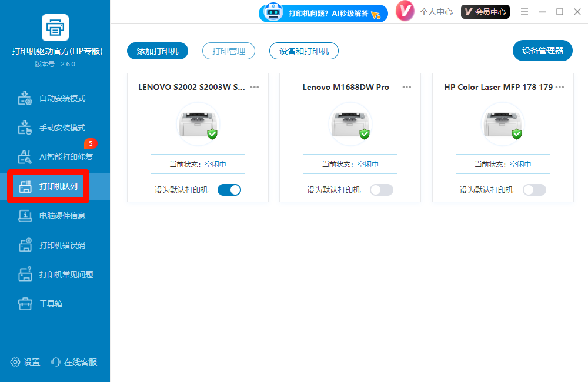
Task: Expand the three-dot menu on Lenovo M1688DW Pro
Action: coord(407,87)
